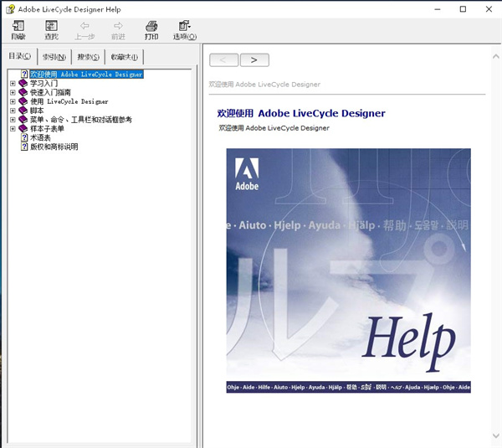Click the book icon beside 学习入门
502x448 pixels.
[23, 83]
